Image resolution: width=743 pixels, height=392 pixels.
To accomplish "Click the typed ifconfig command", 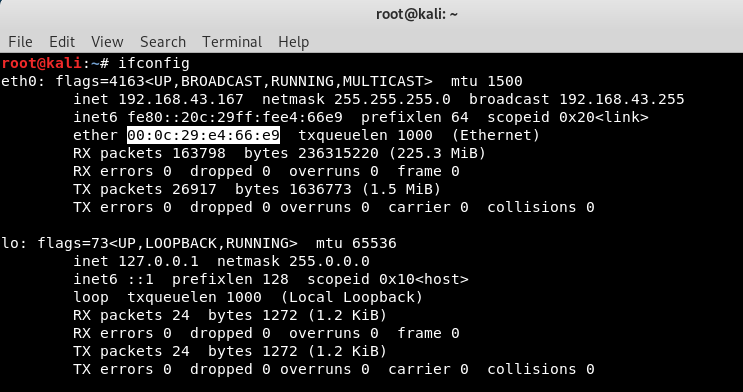I will [154, 63].
